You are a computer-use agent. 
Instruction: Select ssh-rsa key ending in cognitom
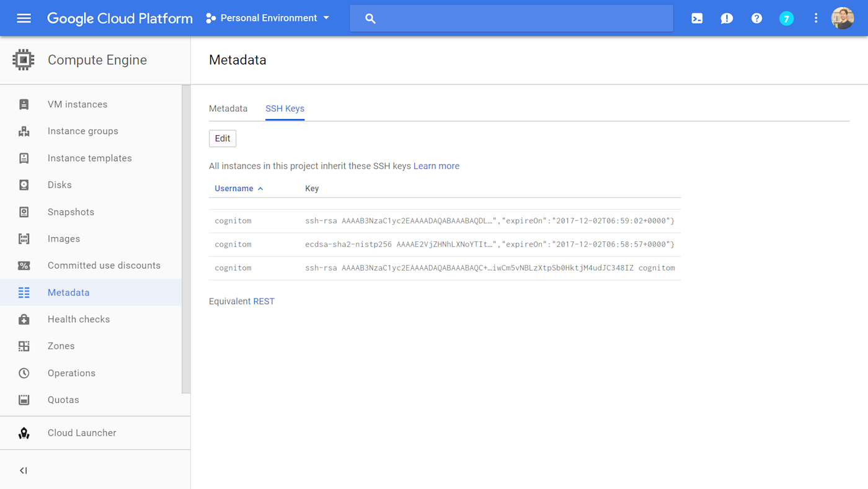click(445, 268)
